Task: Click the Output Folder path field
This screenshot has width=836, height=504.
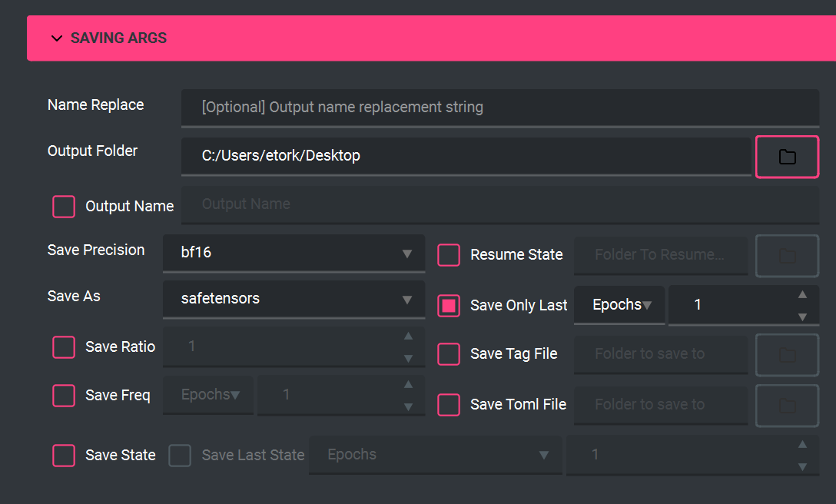Action: (x=466, y=156)
